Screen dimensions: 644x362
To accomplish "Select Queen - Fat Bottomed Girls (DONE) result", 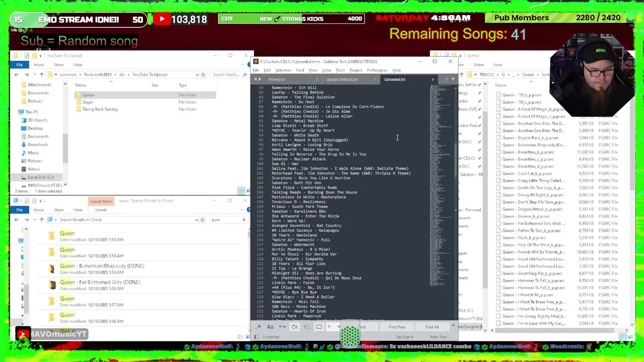I will point(100,282).
